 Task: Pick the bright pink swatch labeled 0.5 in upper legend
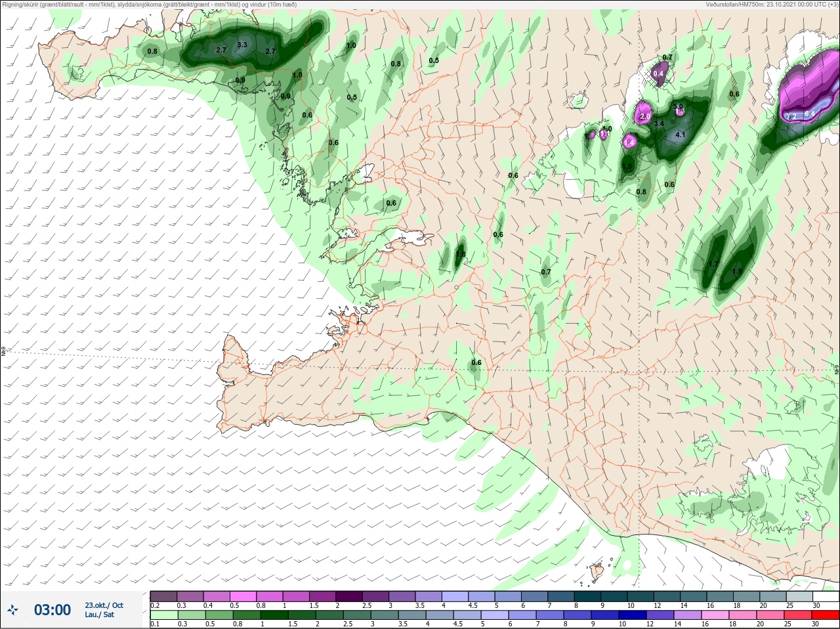[243, 596]
